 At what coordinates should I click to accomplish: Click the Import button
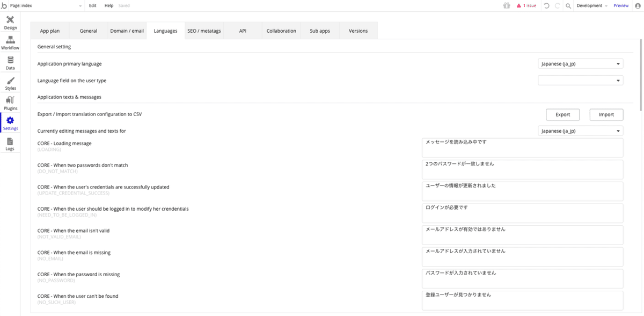pyautogui.click(x=606, y=114)
